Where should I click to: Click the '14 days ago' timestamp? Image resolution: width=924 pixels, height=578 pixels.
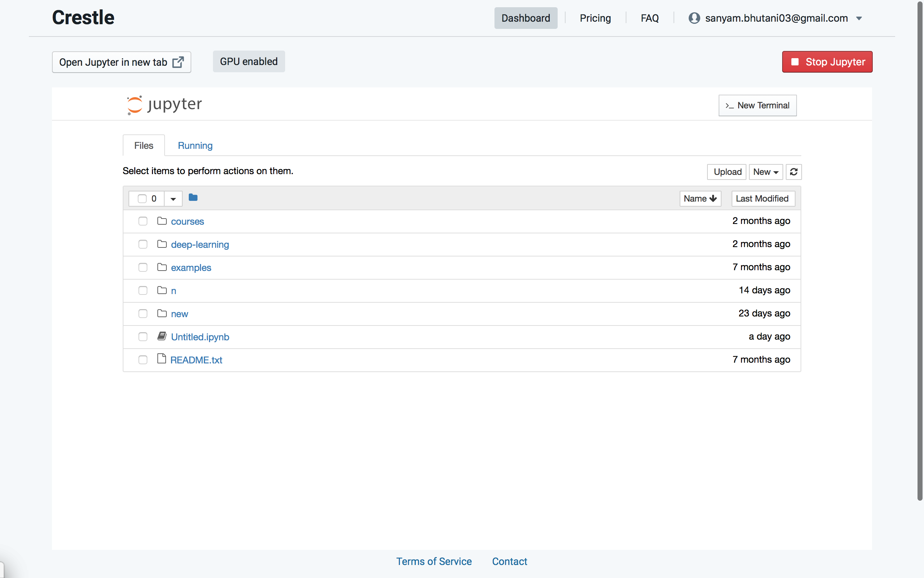coord(764,290)
